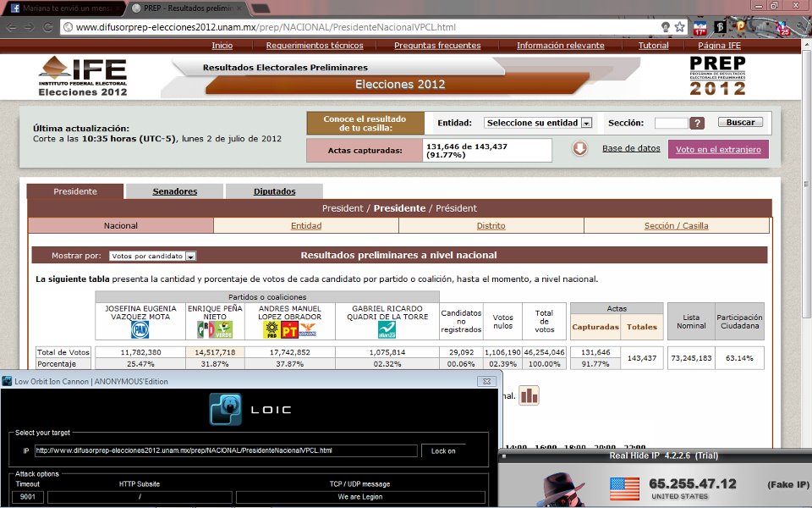Image resolution: width=812 pixels, height=508 pixels.
Task: Click the PREP 2012 logo
Action: (x=717, y=77)
